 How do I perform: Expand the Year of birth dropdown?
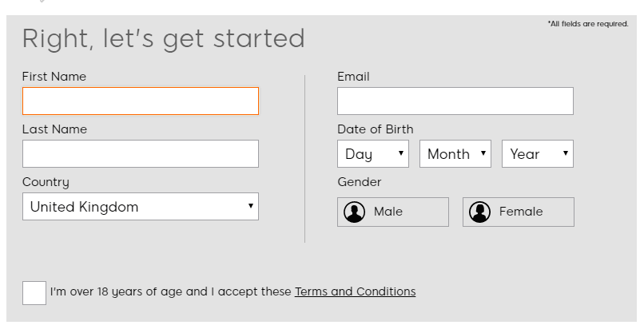(x=538, y=154)
